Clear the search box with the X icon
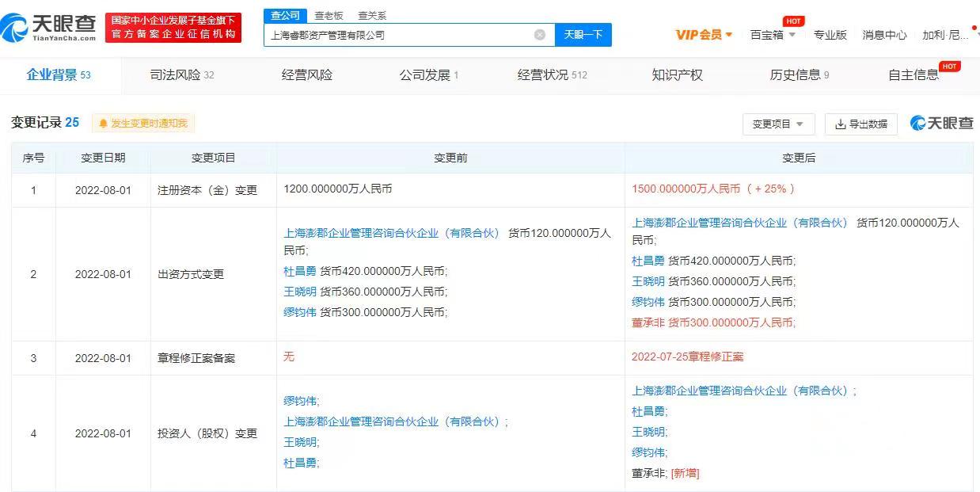Image resolution: width=980 pixels, height=492 pixels. [540, 35]
